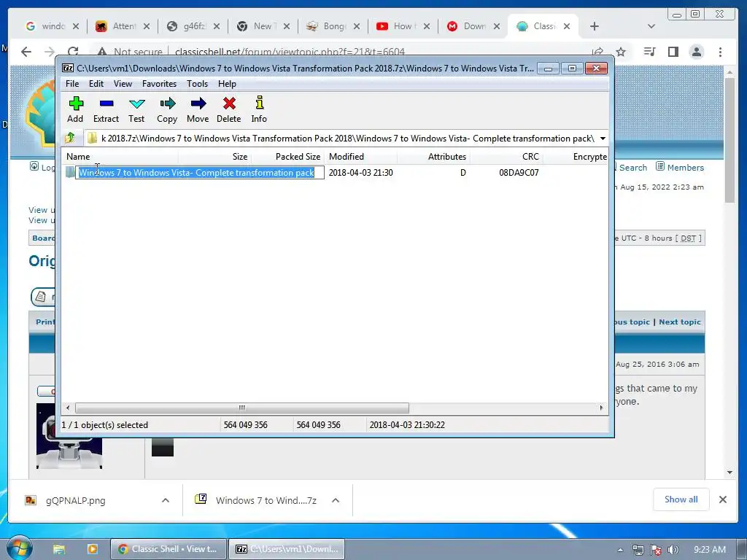Viewport: 747px width, 560px height.
Task: Click the folder name rename field
Action: tap(200, 173)
